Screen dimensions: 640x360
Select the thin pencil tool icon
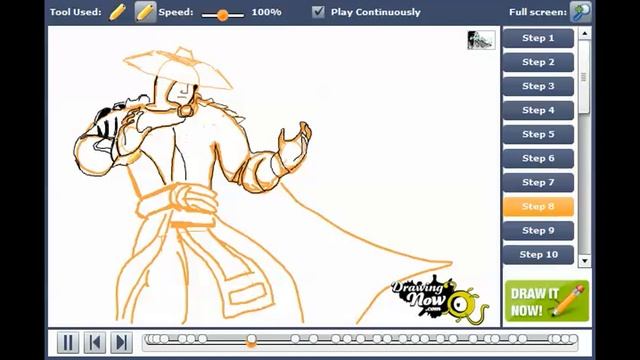point(118,12)
